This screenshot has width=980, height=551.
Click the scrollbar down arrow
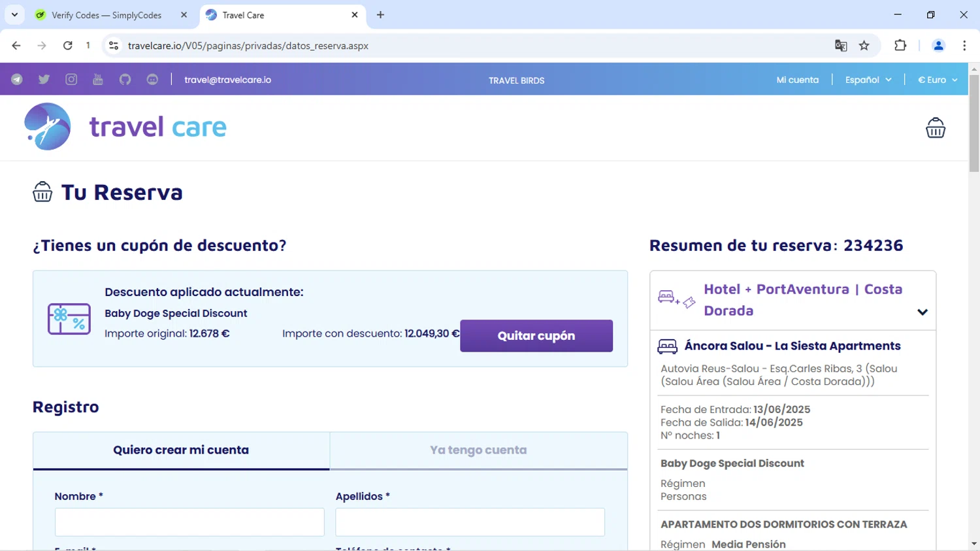pyautogui.click(x=974, y=544)
